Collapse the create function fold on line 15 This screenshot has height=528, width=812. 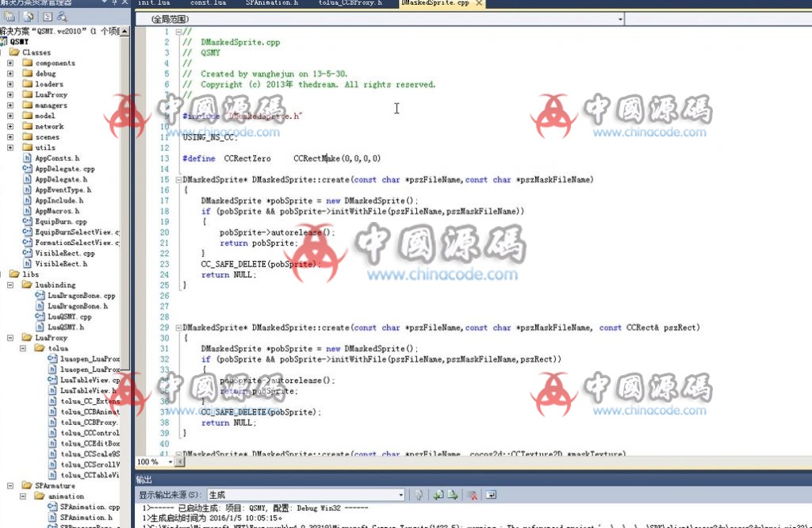178,180
